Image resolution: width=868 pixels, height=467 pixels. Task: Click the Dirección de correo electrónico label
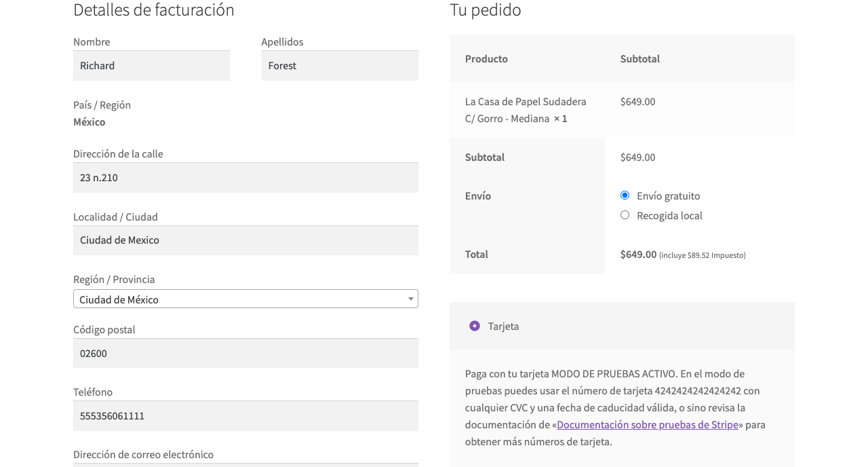tap(143, 455)
